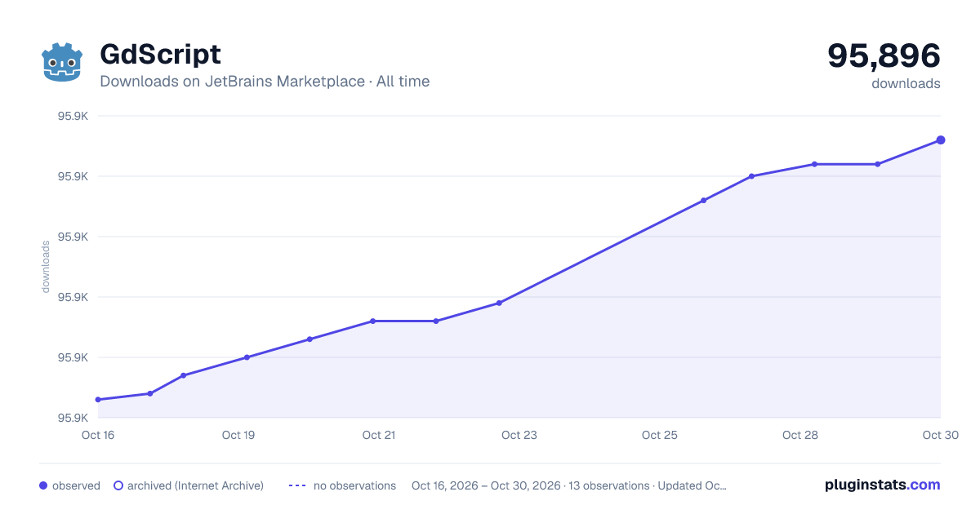This screenshot has width=980, height=514.
Task: Click the 'observed' legend filled dot
Action: click(x=43, y=485)
